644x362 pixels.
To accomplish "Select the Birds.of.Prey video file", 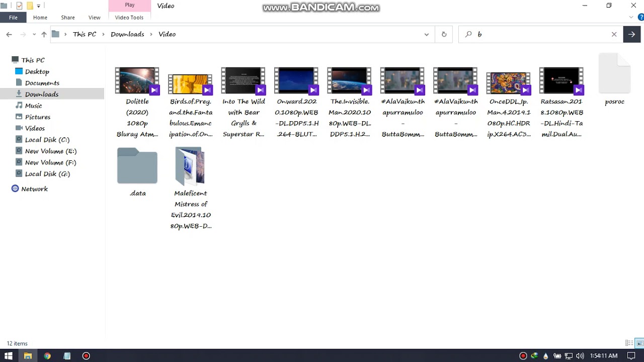I will click(190, 105).
